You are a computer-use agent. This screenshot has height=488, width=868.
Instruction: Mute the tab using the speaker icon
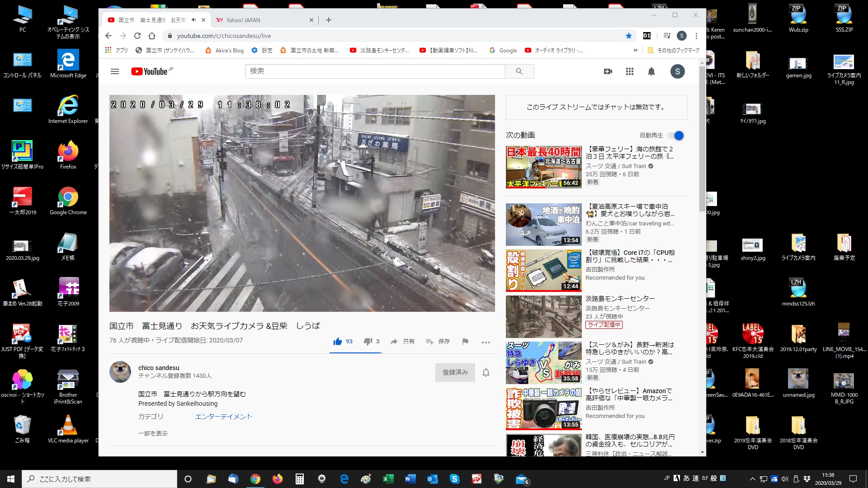pyautogui.click(x=194, y=20)
